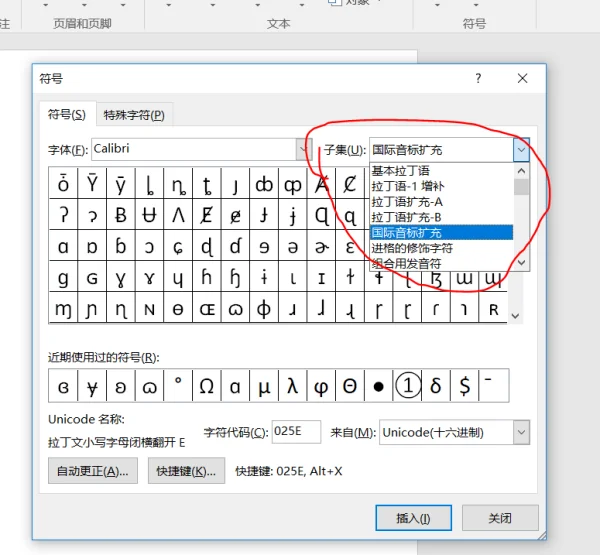Select μ from recently used symbols

click(264, 386)
